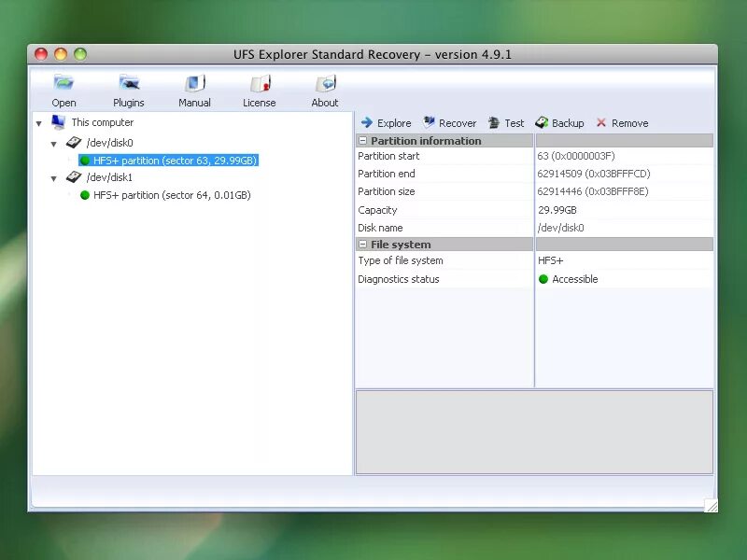
Task: Click the gray description box below properties
Action: point(534,432)
